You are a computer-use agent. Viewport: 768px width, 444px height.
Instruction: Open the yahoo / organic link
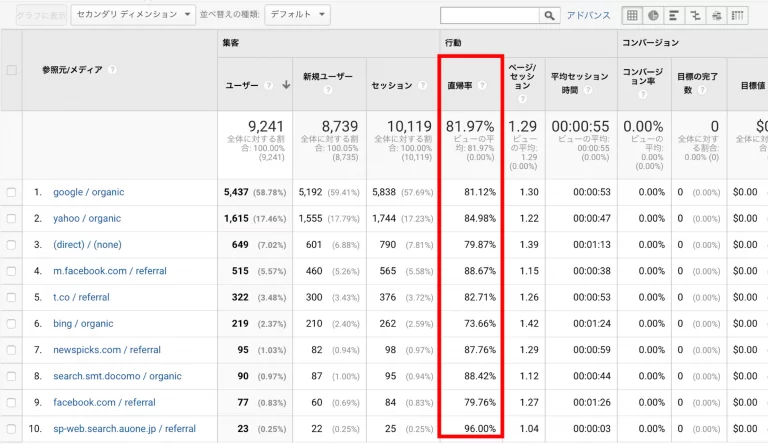coord(87,219)
